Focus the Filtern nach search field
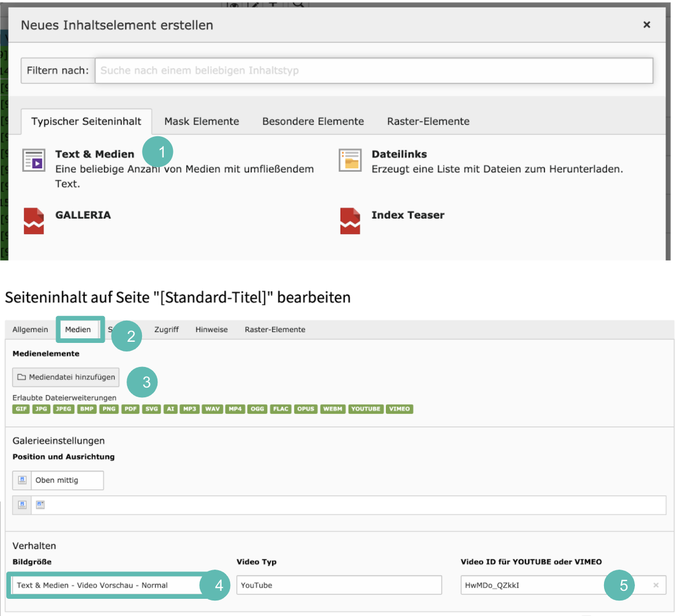Viewport: 679px width, 616px height. pyautogui.click(x=374, y=70)
